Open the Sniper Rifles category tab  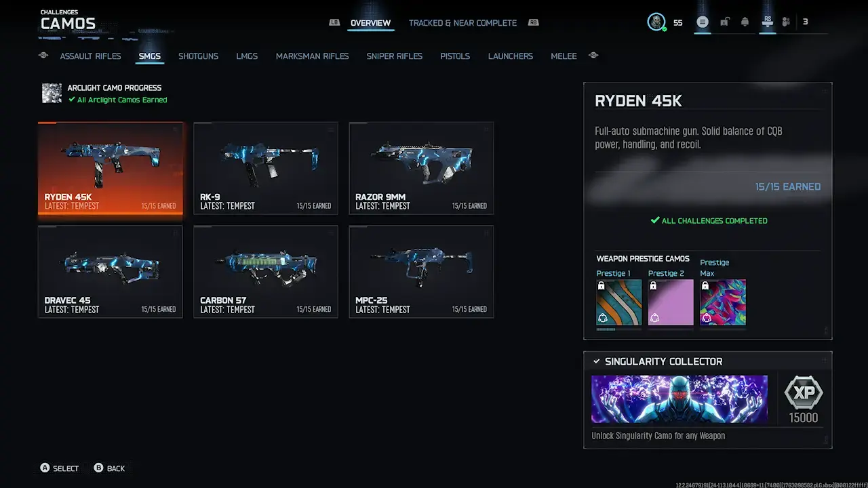pyautogui.click(x=394, y=56)
